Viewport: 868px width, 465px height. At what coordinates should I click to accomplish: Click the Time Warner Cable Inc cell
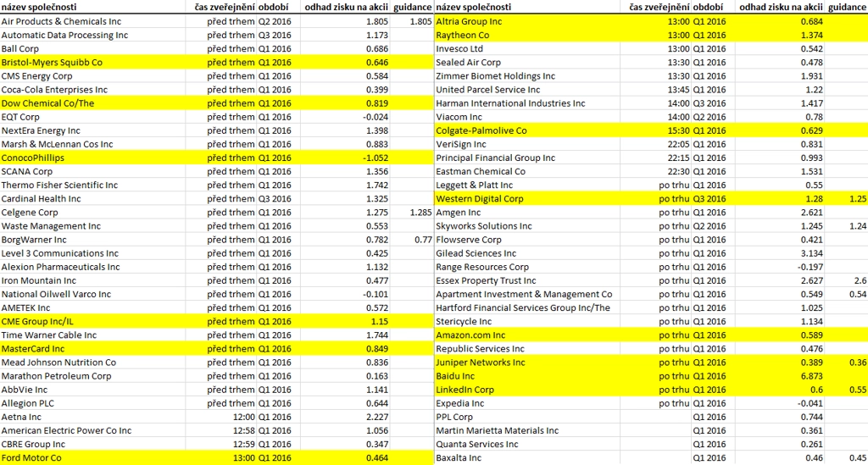[x=93, y=335]
